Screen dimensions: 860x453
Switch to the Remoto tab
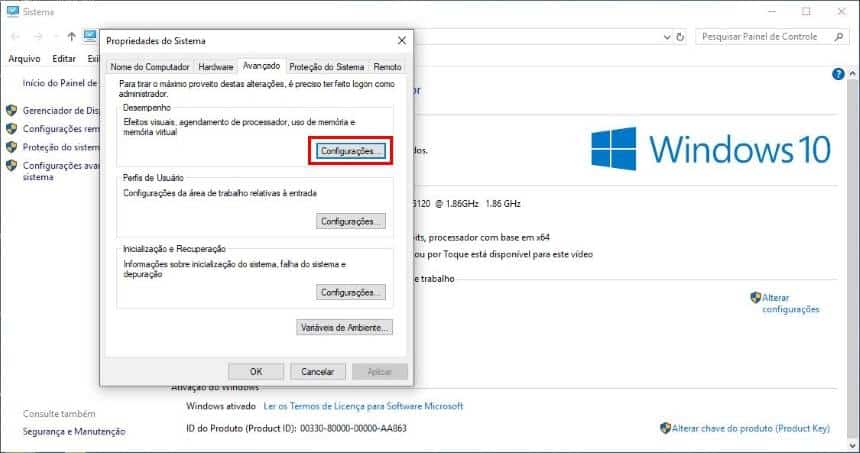coord(387,66)
